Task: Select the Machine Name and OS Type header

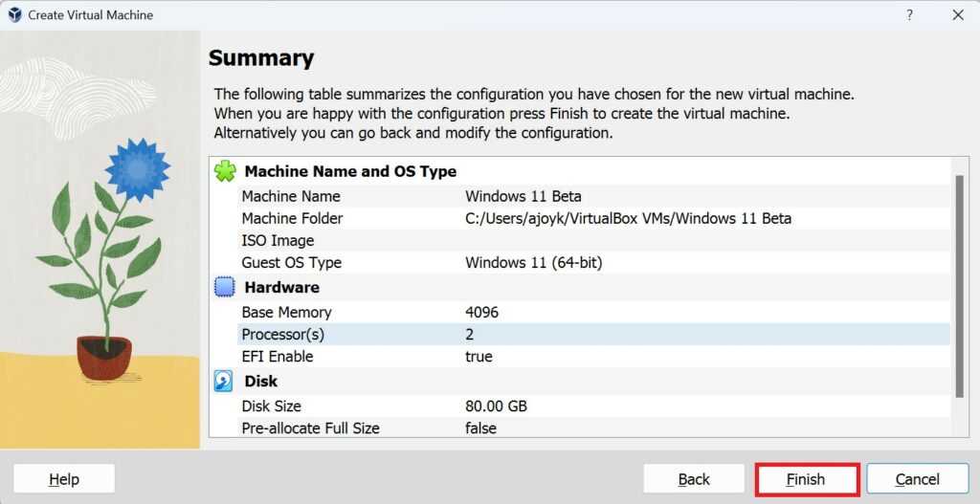Action: point(350,171)
